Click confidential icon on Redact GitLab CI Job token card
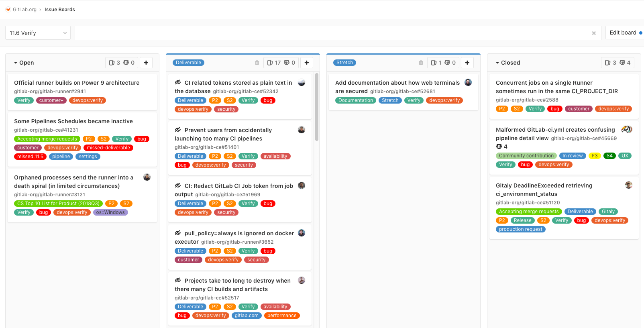This screenshot has height=328, width=644. click(178, 185)
